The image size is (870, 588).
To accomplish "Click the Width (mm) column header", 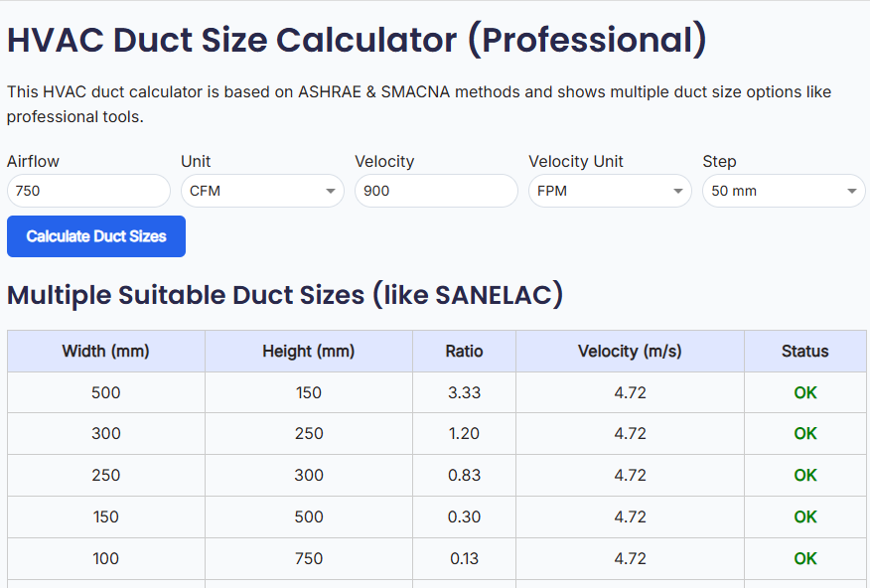I will pos(105,351).
